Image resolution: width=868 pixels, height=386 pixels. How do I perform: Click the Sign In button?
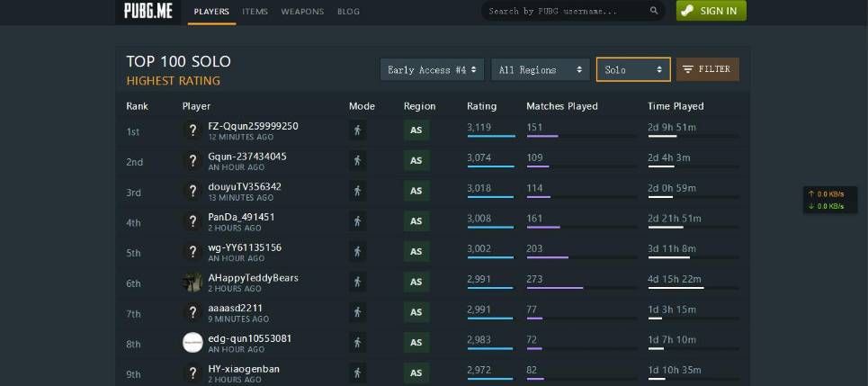[x=711, y=11]
